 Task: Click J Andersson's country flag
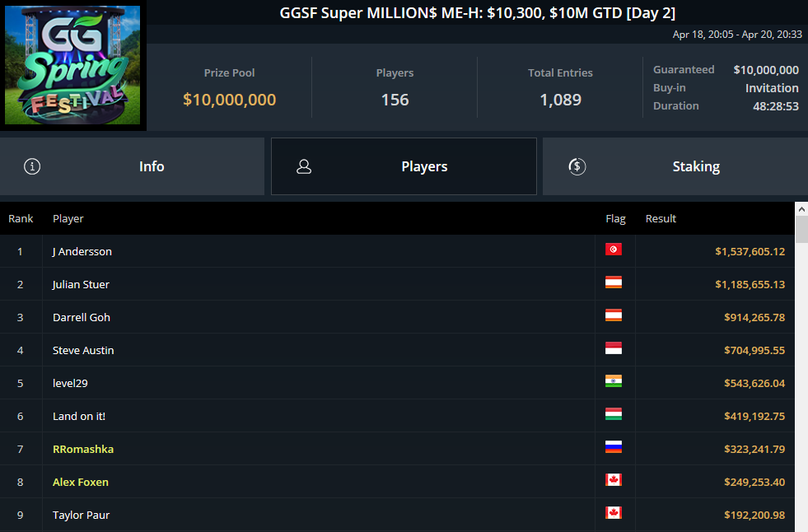(614, 250)
